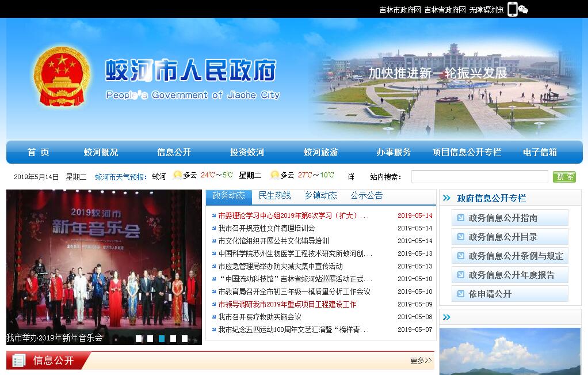
Task: Expand 更多>> in the 信息公开 section
Action: pyautogui.click(x=421, y=361)
